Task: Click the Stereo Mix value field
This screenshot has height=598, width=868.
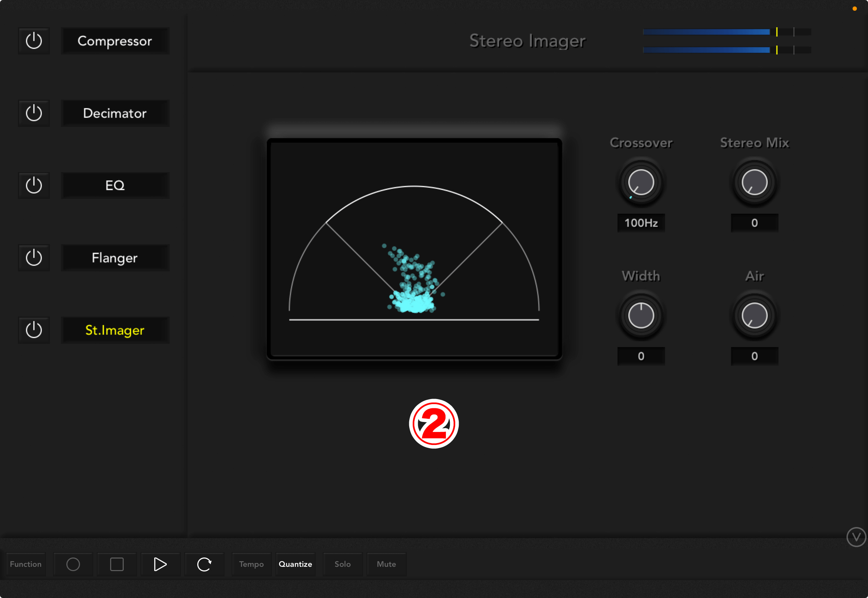Action: [x=754, y=223]
